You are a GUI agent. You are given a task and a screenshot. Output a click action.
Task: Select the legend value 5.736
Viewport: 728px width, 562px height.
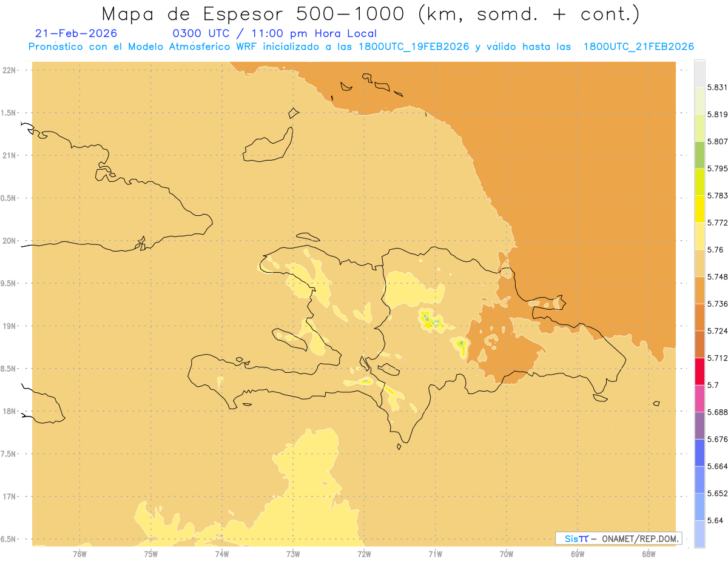717,304
